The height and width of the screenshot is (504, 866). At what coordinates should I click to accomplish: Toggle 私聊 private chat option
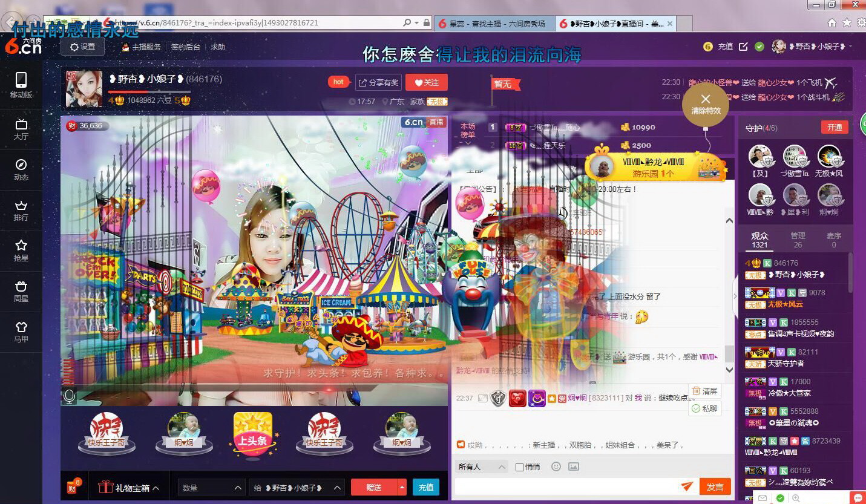pyautogui.click(x=705, y=408)
